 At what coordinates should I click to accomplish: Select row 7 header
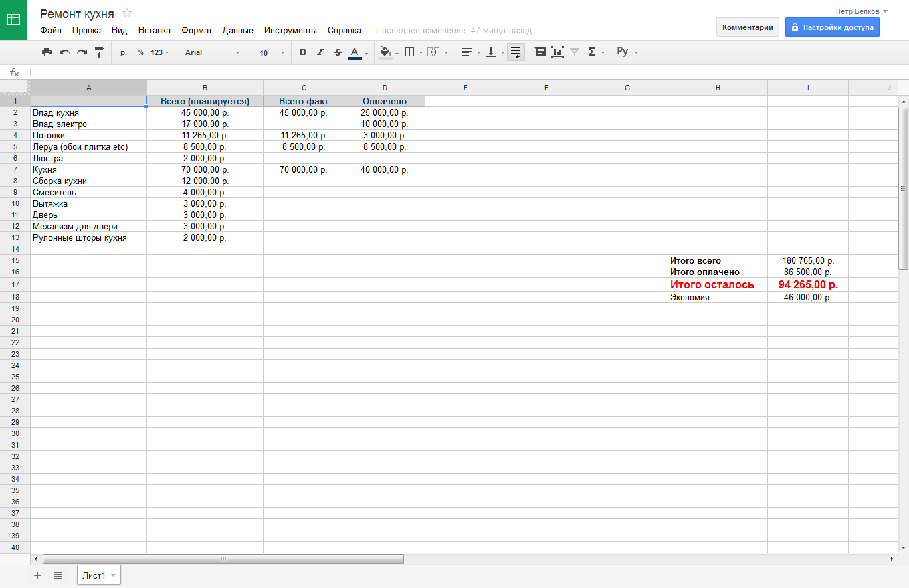click(15, 170)
